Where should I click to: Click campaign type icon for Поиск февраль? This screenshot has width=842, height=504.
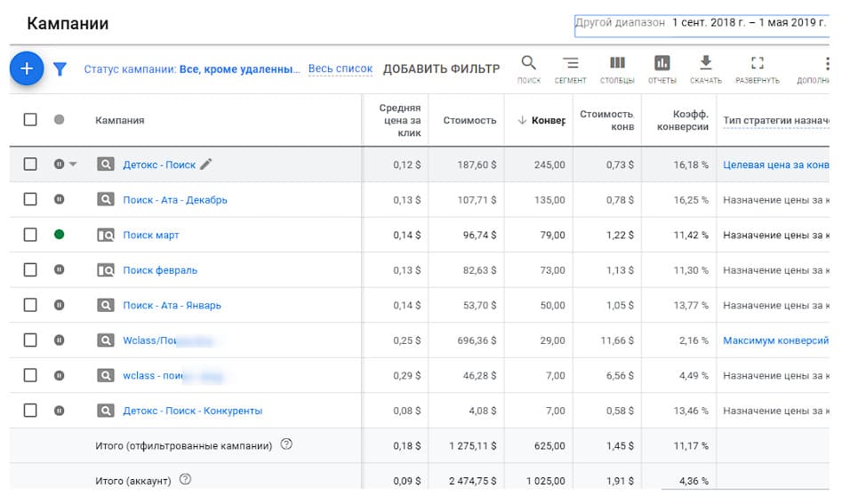point(105,270)
